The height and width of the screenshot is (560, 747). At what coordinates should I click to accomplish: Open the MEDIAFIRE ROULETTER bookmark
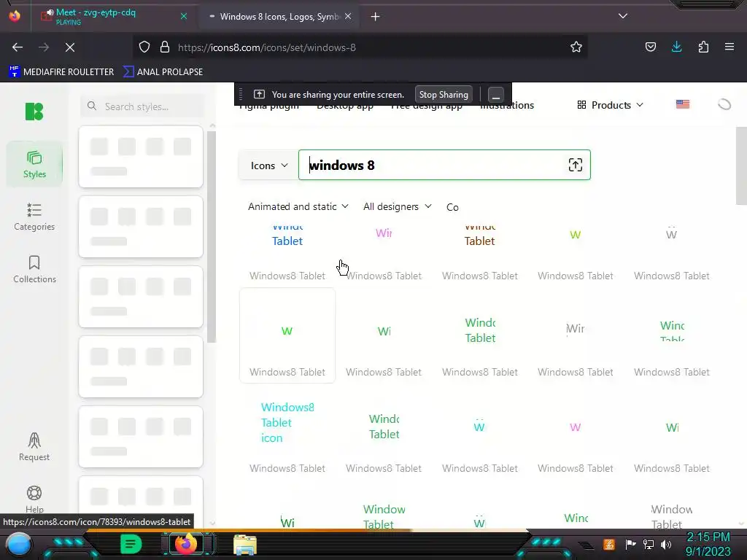(61, 72)
